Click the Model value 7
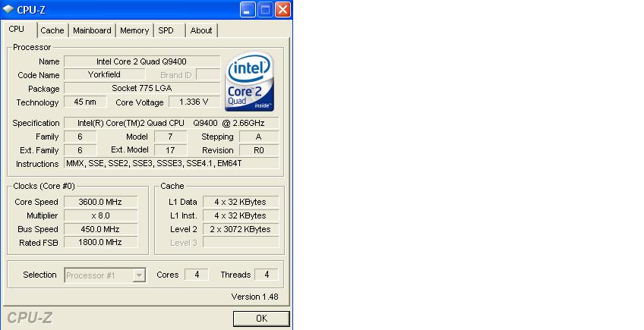This screenshot has height=330, width=644. coord(170,137)
